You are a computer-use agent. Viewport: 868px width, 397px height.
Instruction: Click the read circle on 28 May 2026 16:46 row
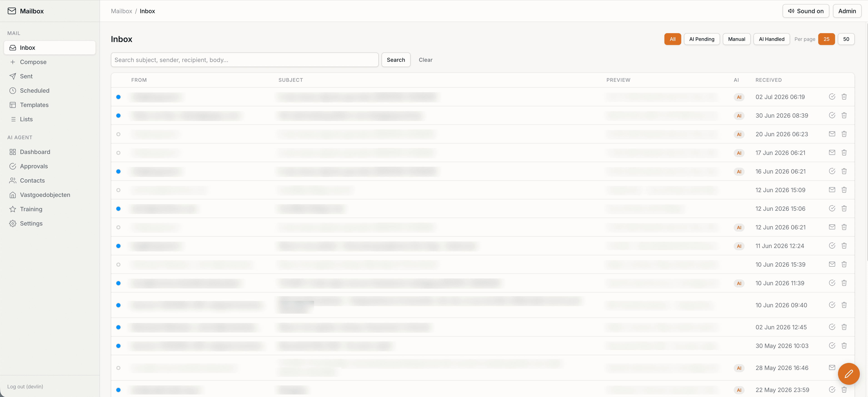tap(118, 368)
